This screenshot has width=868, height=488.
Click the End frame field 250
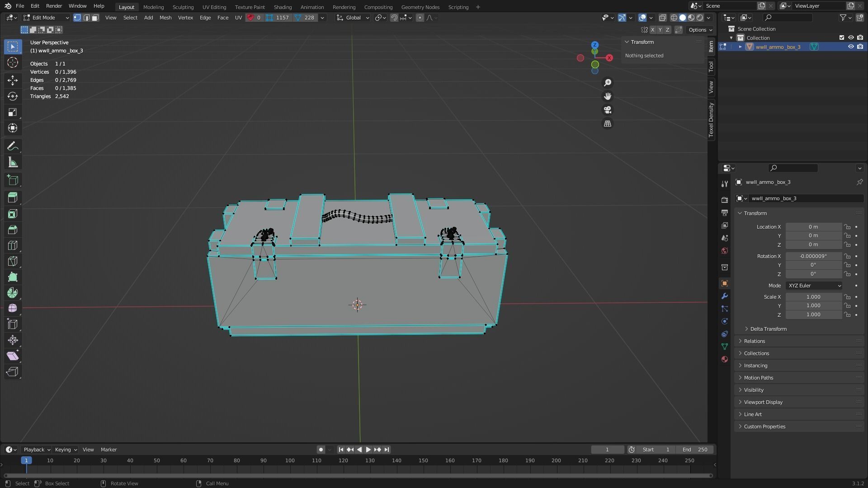(695, 450)
